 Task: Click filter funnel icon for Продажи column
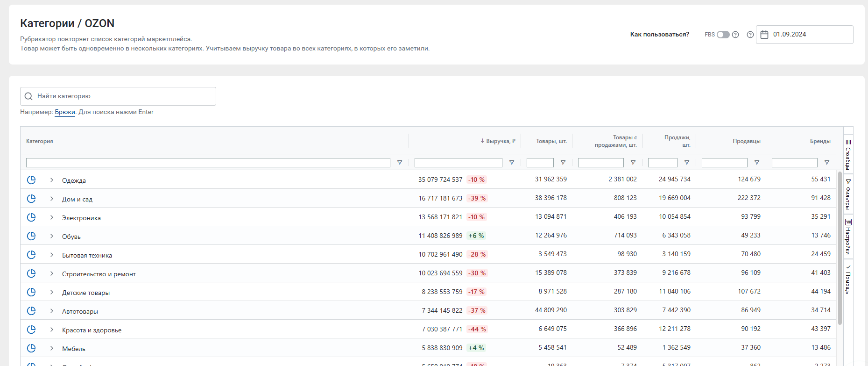click(x=687, y=163)
